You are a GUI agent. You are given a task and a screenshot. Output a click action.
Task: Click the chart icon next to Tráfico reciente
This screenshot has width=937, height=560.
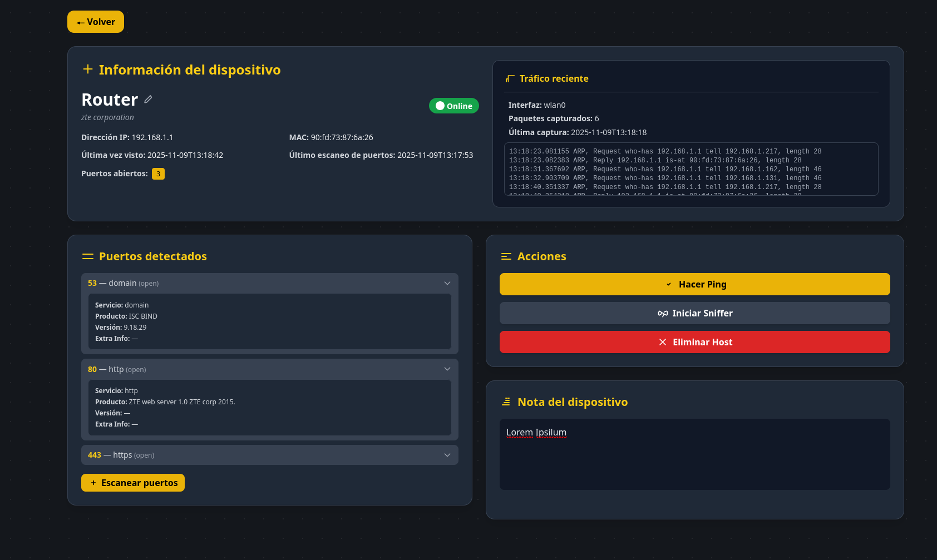click(x=509, y=78)
